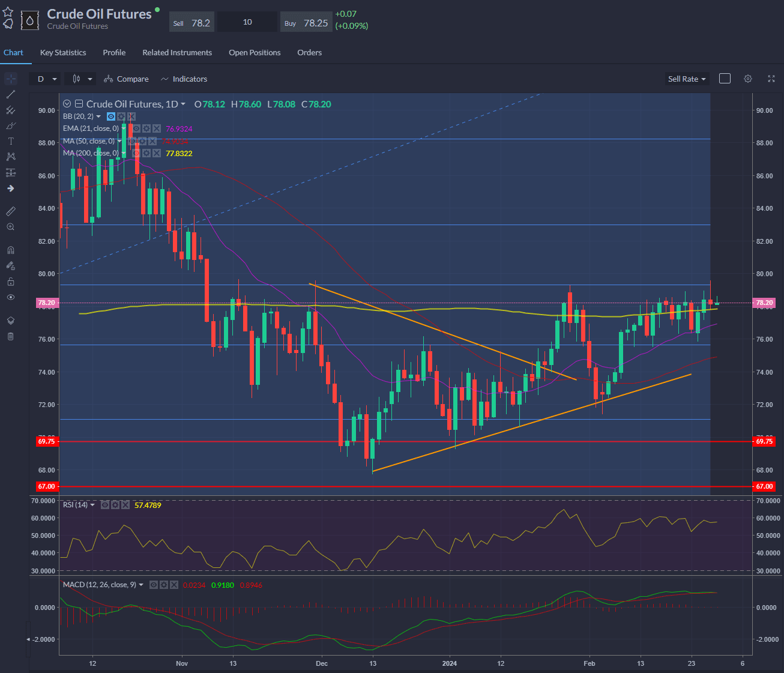The image size is (784, 673).
Task: Toggle RSI (14) visibility eye
Action: 105,505
